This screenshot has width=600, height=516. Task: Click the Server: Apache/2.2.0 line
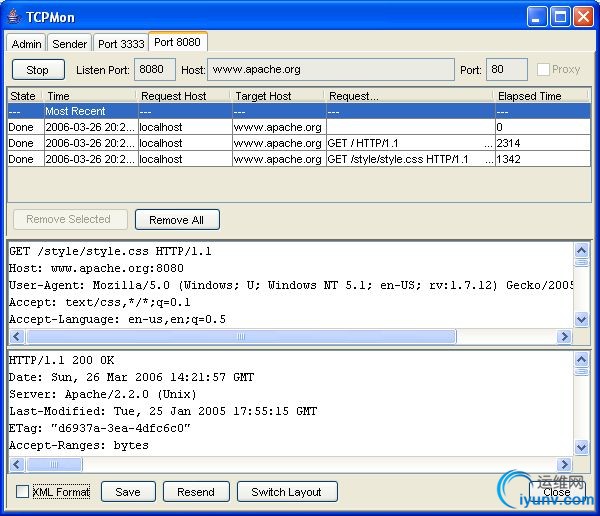103,394
